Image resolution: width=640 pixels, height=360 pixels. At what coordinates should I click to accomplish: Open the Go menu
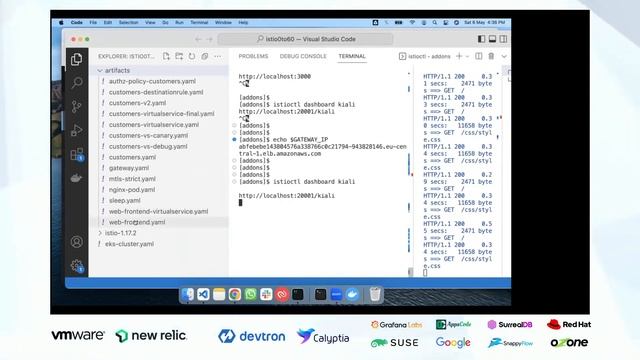pyautogui.click(x=165, y=22)
